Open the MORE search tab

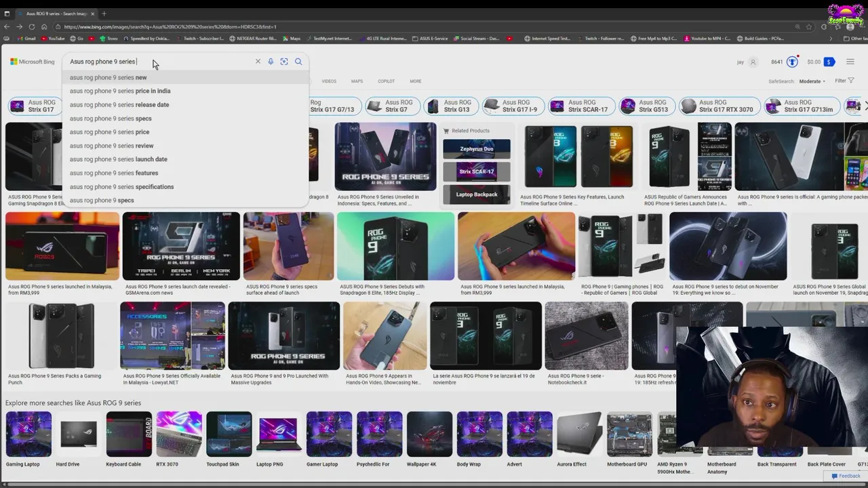[x=415, y=81]
